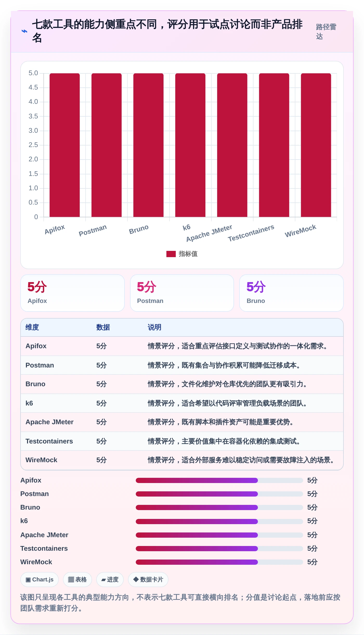364x635 pixels.
Task: Select the Apifox table row name
Action: point(36,346)
